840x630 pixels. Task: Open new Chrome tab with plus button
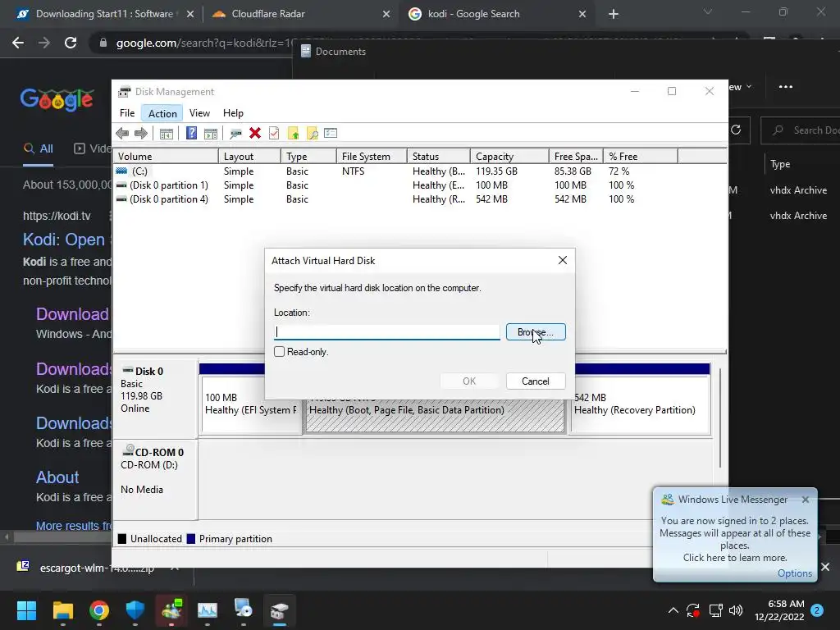pyautogui.click(x=614, y=14)
